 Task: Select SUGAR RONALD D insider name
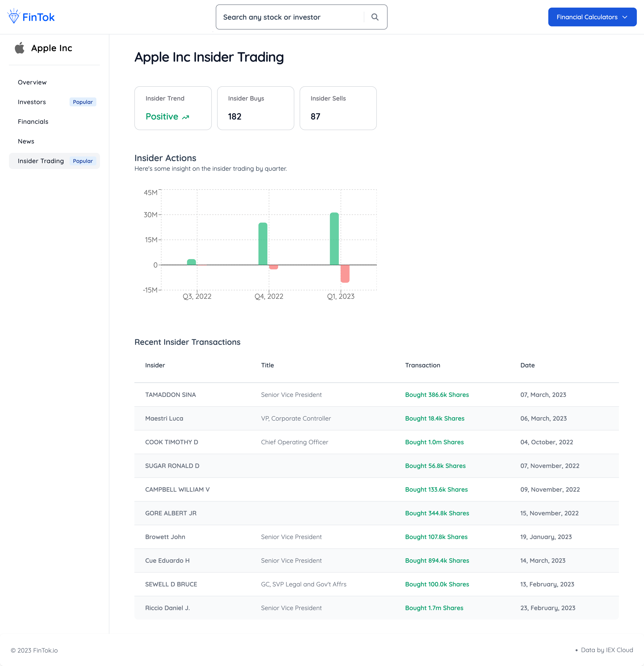(x=172, y=466)
